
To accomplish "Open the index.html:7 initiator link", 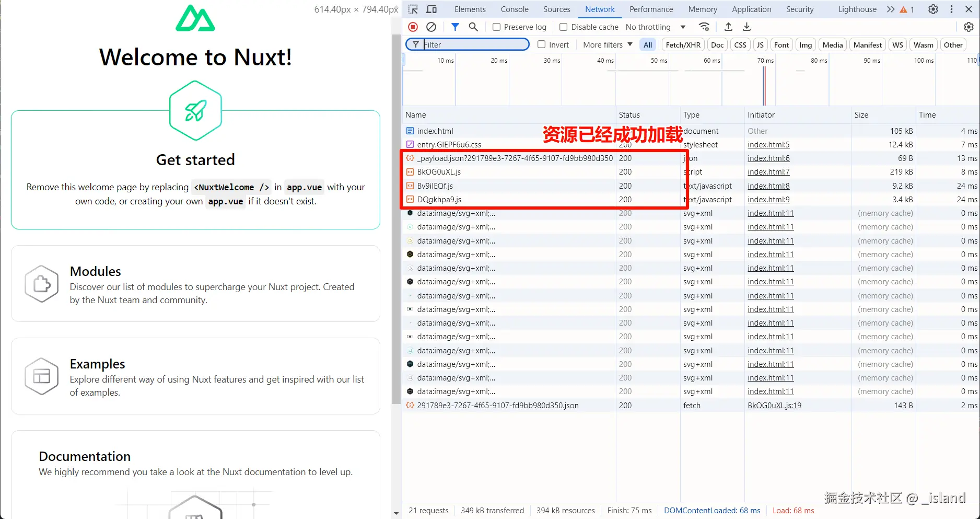I will click(x=768, y=172).
